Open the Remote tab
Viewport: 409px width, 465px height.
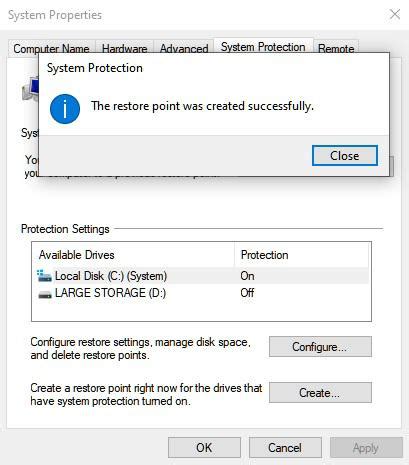click(336, 49)
